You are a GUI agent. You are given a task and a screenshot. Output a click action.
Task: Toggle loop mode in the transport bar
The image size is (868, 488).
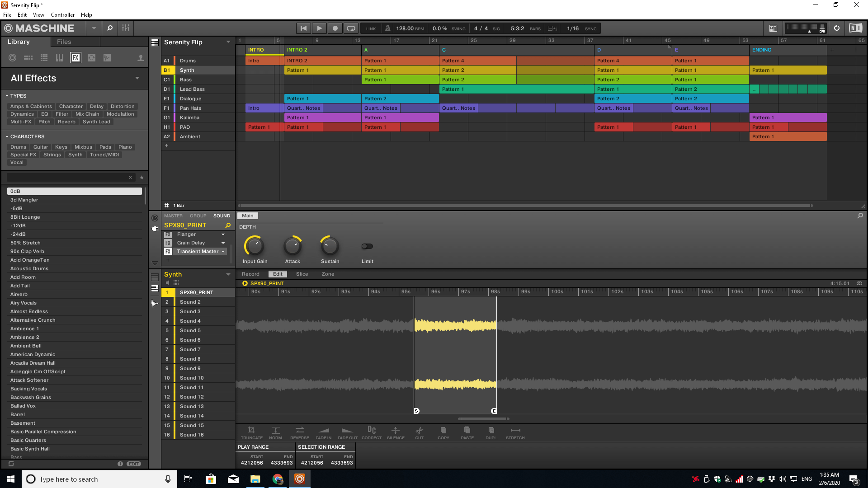coord(351,28)
